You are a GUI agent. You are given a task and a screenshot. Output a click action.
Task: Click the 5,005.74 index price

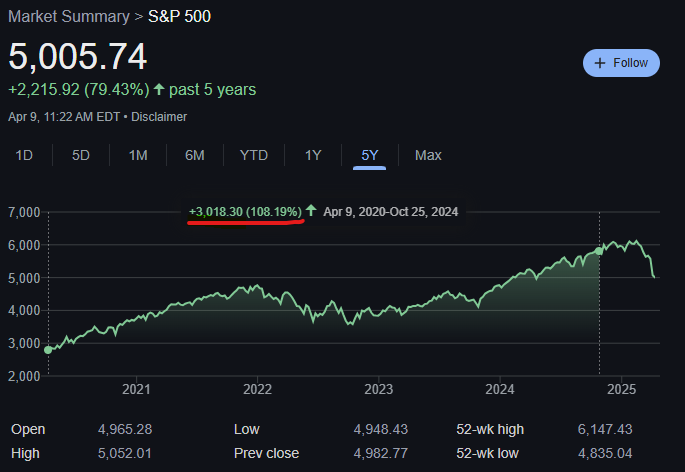[78, 56]
